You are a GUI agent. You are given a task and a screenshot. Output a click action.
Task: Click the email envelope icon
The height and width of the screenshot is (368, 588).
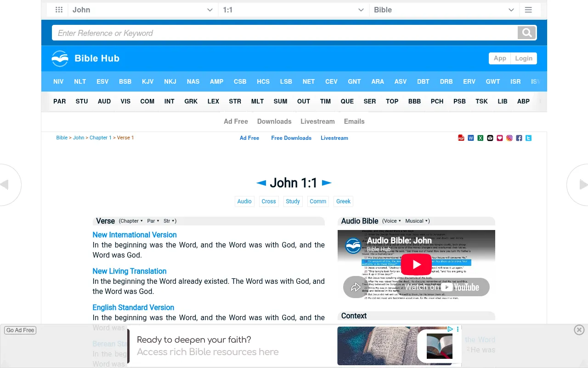(490, 138)
